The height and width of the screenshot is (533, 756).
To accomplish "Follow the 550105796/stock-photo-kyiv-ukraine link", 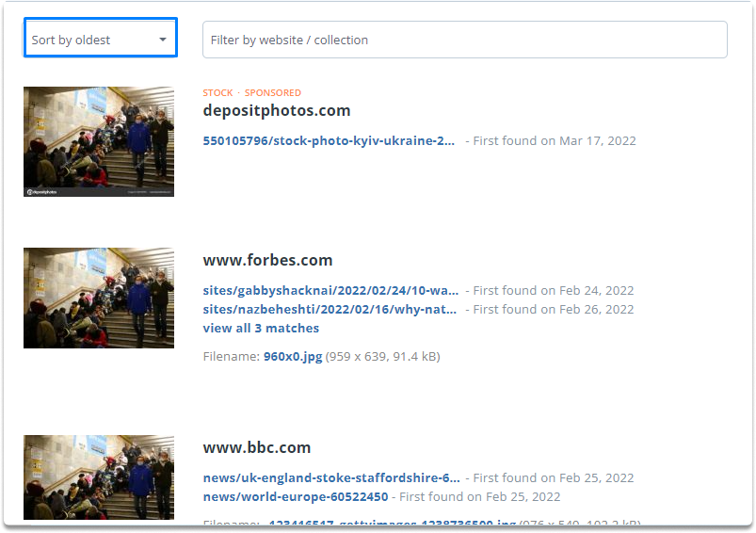I will click(x=329, y=141).
